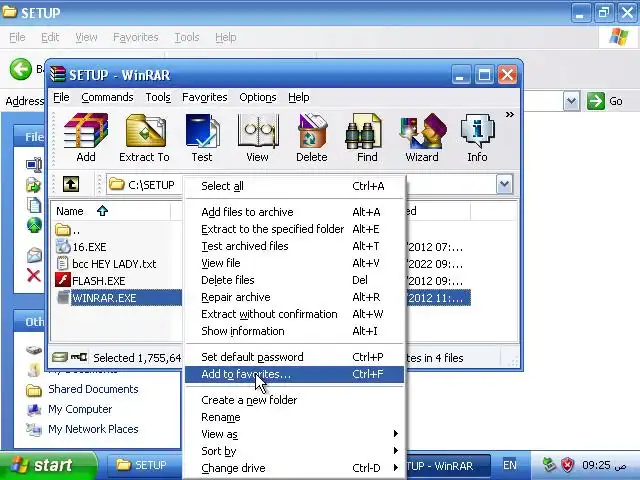Screen dimensions: 640x480
Task: Choose Extract to the specified folder
Action: 295,229
